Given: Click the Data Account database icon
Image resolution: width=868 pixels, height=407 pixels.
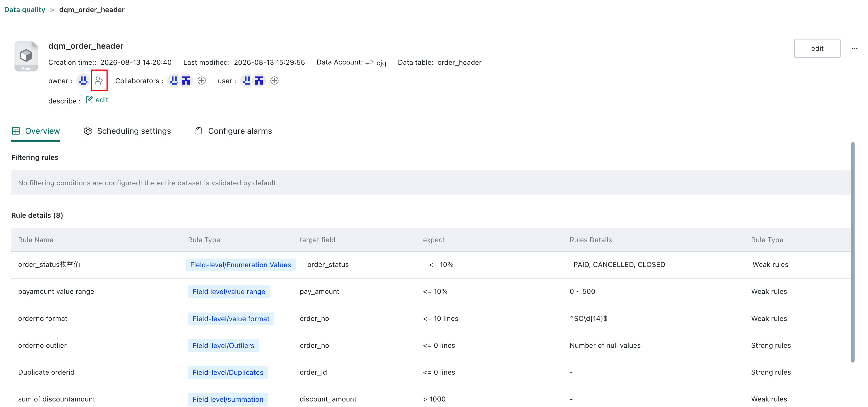Looking at the screenshot, I should coord(370,63).
